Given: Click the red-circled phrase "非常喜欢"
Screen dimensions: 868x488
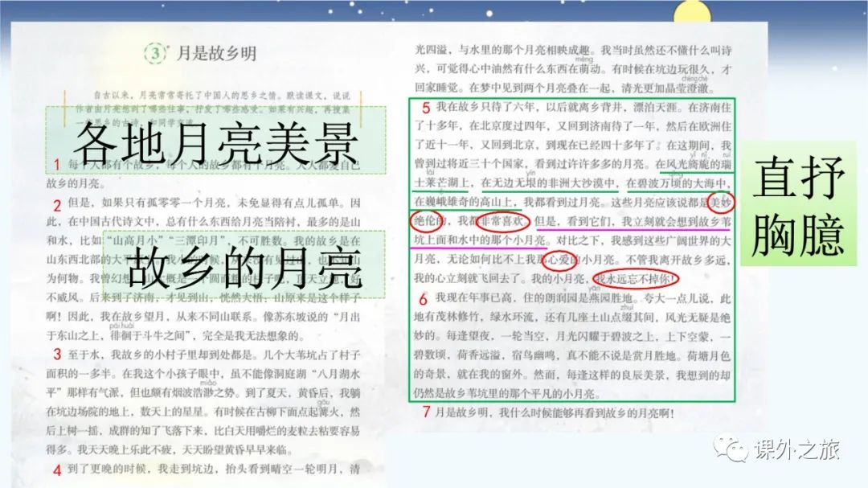Looking at the screenshot, I should [x=502, y=222].
